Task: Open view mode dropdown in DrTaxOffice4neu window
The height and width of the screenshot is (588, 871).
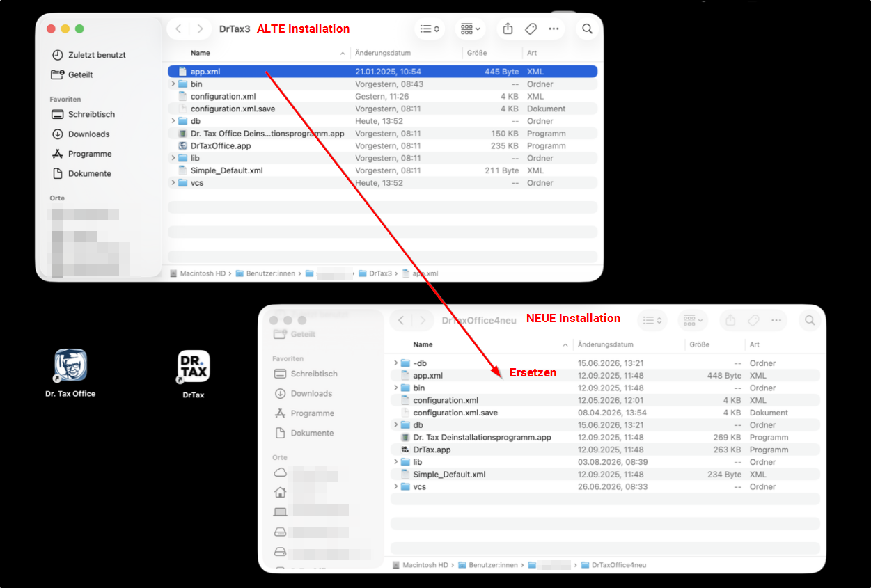Action: [652, 320]
